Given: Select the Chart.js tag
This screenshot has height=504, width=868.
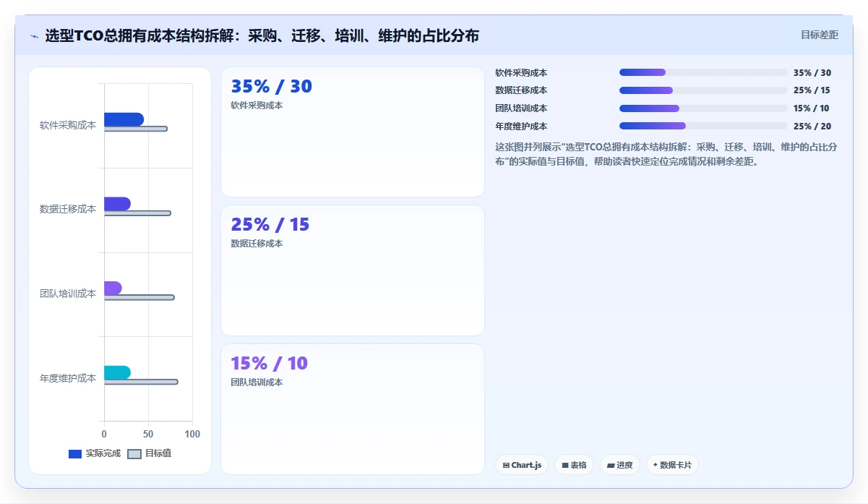Looking at the screenshot, I should coord(522,465).
